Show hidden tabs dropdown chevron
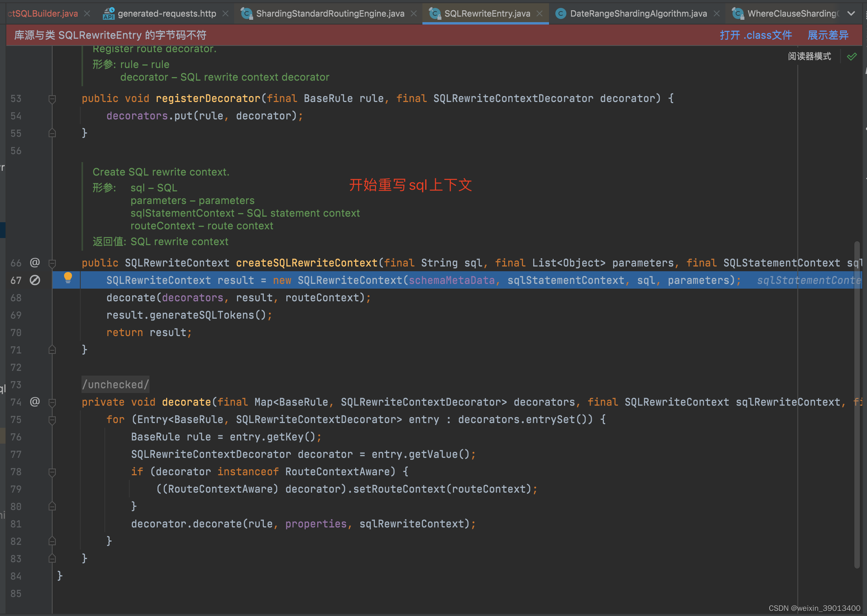The image size is (867, 616). coord(851,13)
